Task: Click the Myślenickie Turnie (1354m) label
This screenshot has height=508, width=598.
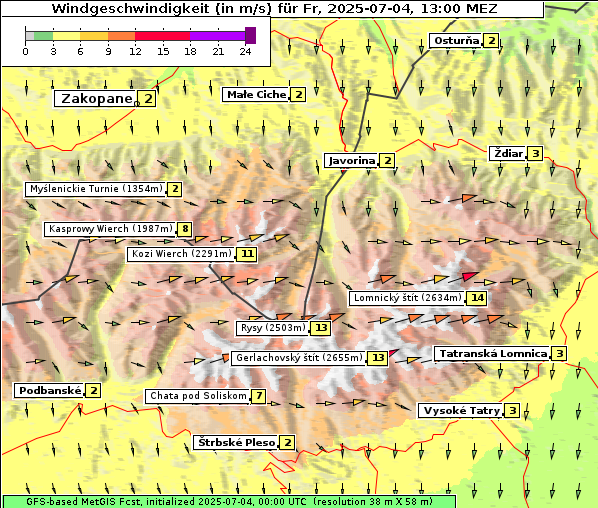Action: (x=96, y=189)
